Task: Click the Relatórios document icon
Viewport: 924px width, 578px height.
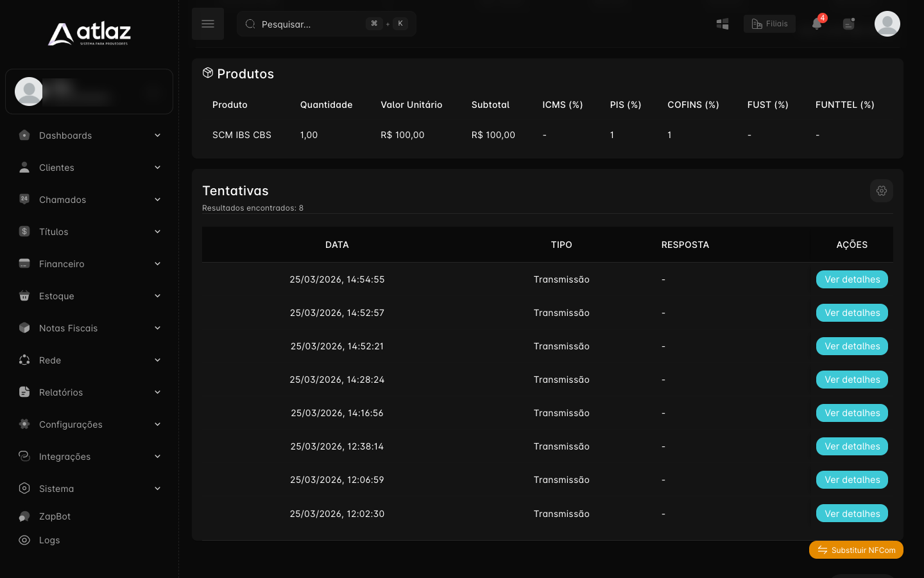Action: (24, 392)
